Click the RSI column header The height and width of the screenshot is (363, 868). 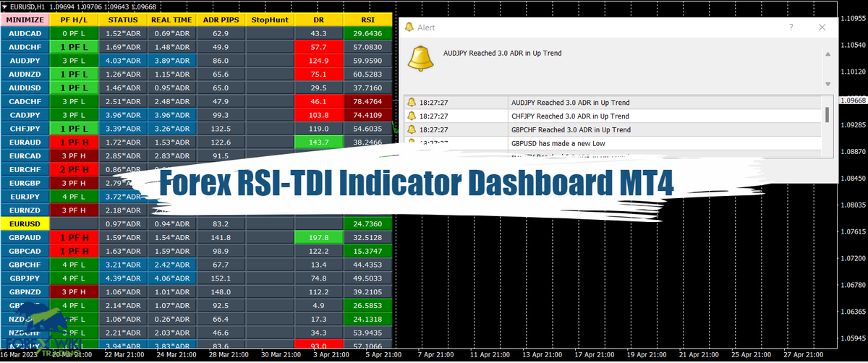(368, 20)
